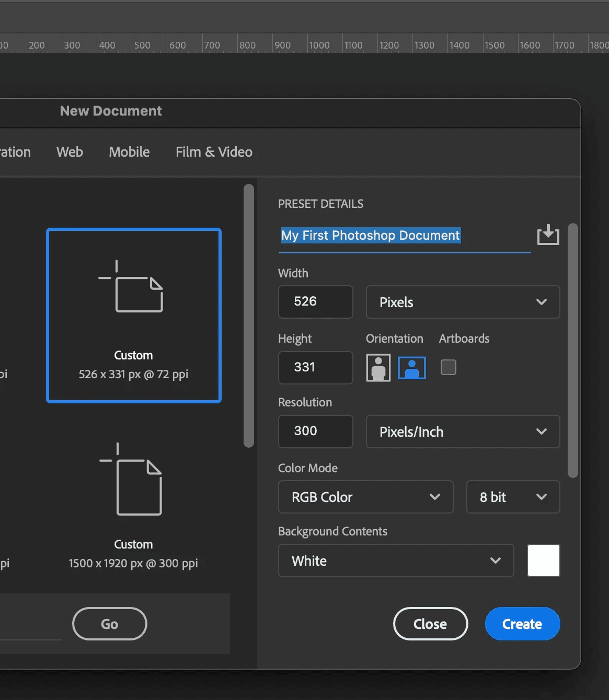Screen dimensions: 609x700
Task: Click the Preset Details panel scrollbar
Action: point(573,351)
